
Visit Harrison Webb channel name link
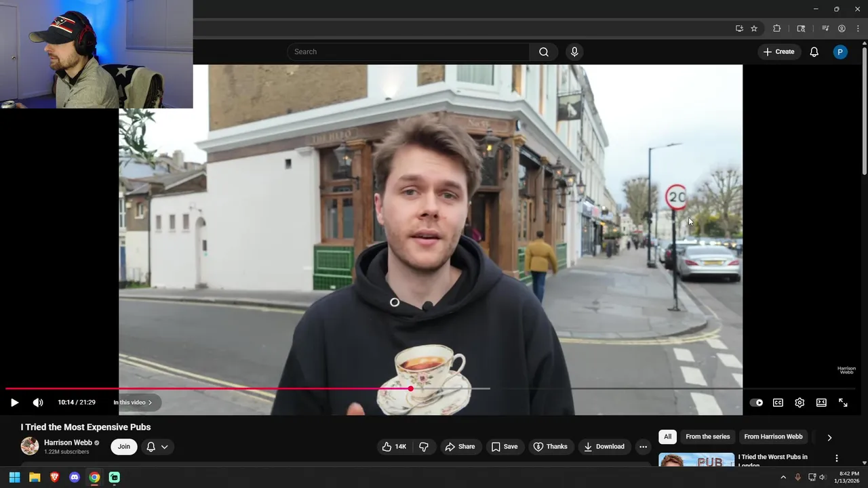point(68,443)
